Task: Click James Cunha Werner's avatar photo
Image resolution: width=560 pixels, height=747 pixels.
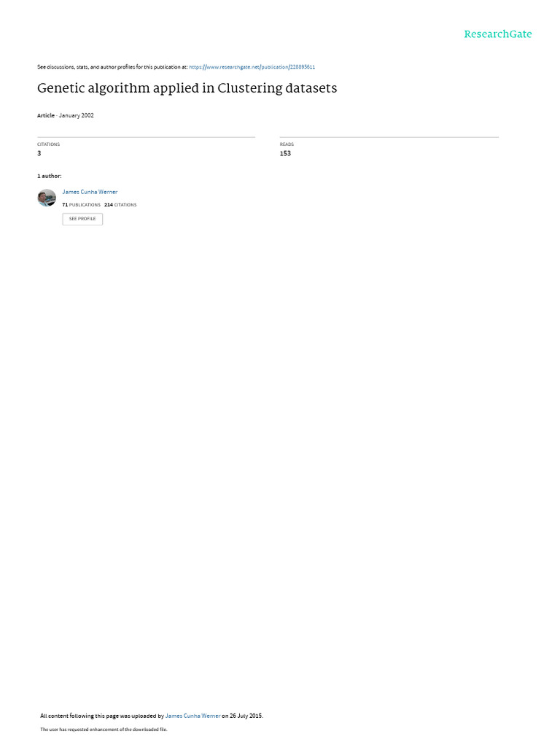Action: pos(47,198)
